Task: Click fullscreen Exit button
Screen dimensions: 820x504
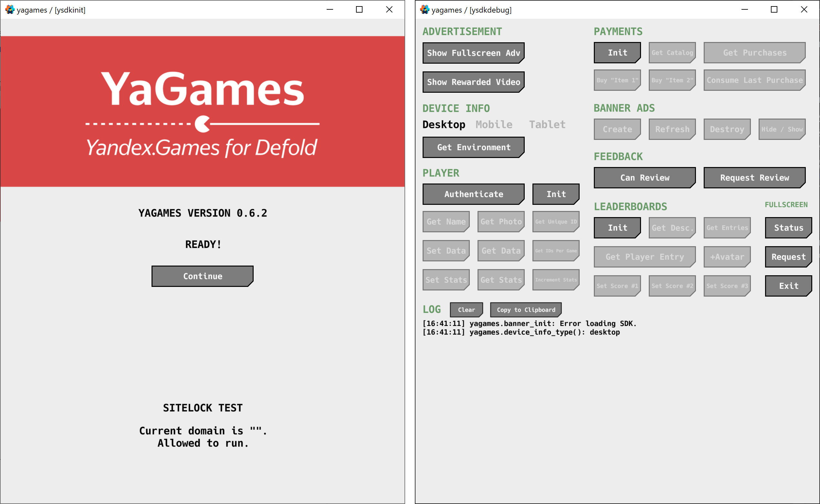Action: pos(788,286)
